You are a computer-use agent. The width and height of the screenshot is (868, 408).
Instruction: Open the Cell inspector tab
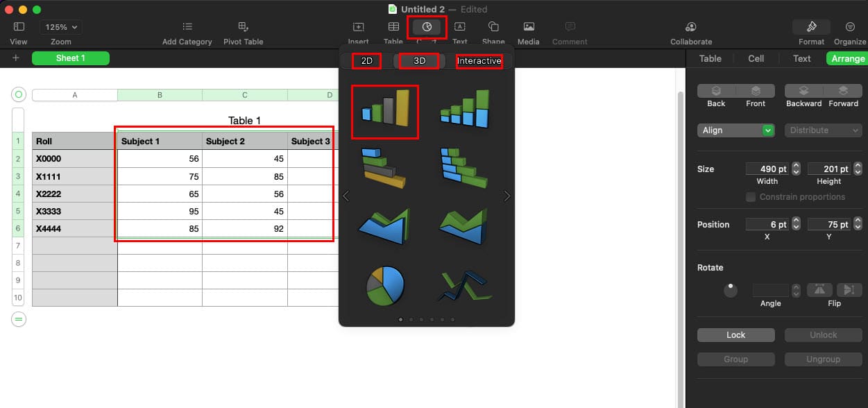[756, 58]
